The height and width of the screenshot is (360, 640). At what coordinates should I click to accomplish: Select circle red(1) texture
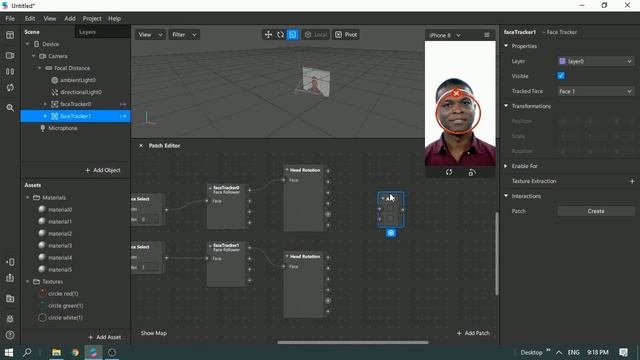point(63,293)
